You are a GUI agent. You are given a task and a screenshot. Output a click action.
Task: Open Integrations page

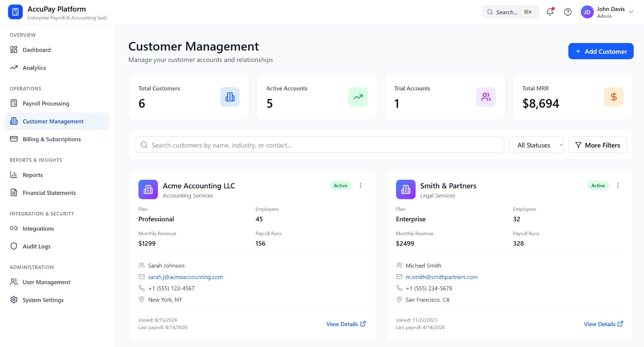pyautogui.click(x=57, y=228)
